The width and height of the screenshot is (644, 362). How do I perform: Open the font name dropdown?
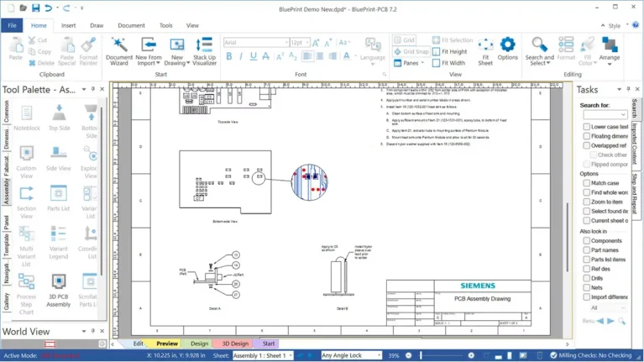pos(286,42)
